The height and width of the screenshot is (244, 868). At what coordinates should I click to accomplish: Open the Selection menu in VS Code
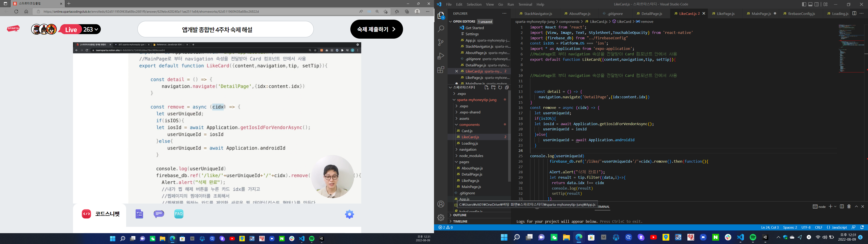pyautogui.click(x=474, y=4)
